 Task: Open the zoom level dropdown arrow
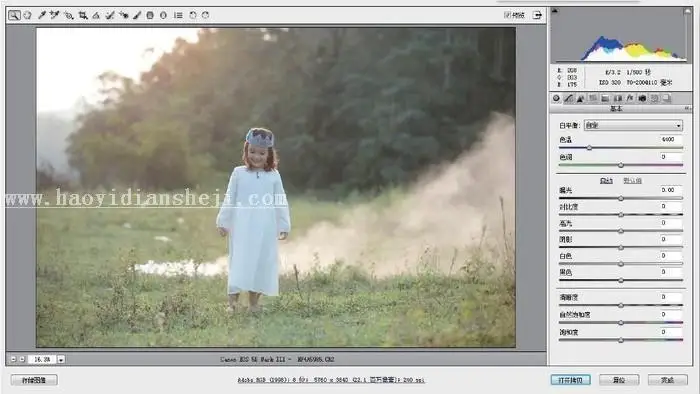click(x=61, y=359)
